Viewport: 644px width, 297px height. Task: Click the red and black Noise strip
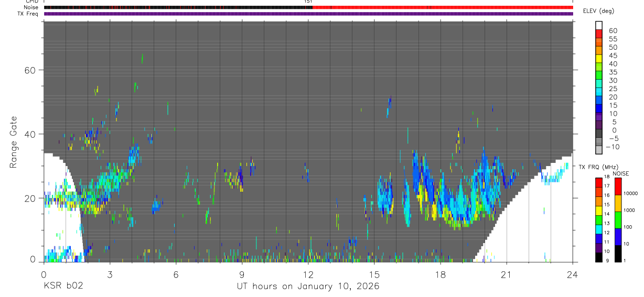(x=308, y=7)
